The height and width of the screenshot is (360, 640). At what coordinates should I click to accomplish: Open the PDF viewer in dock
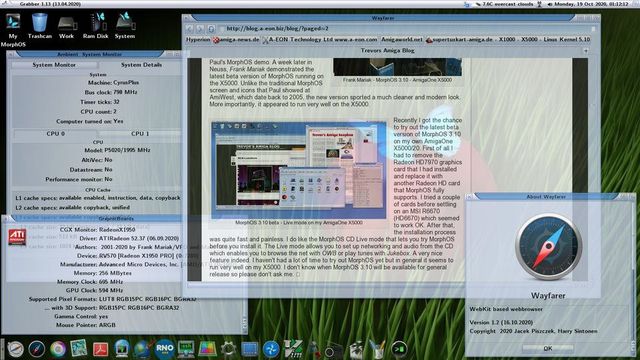[100, 349]
